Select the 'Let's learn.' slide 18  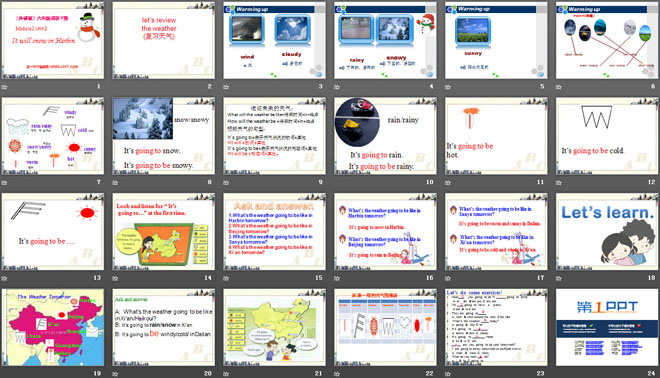coord(607,232)
